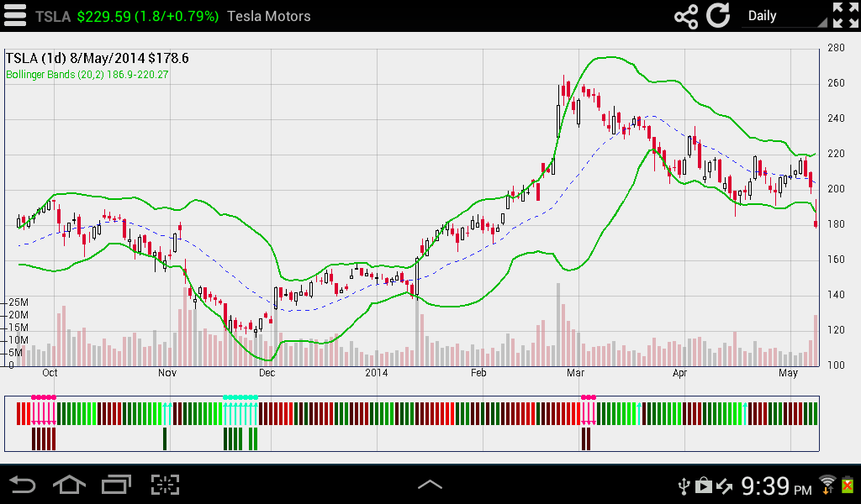Expand the hidden toolbar via up chevron

click(430, 483)
